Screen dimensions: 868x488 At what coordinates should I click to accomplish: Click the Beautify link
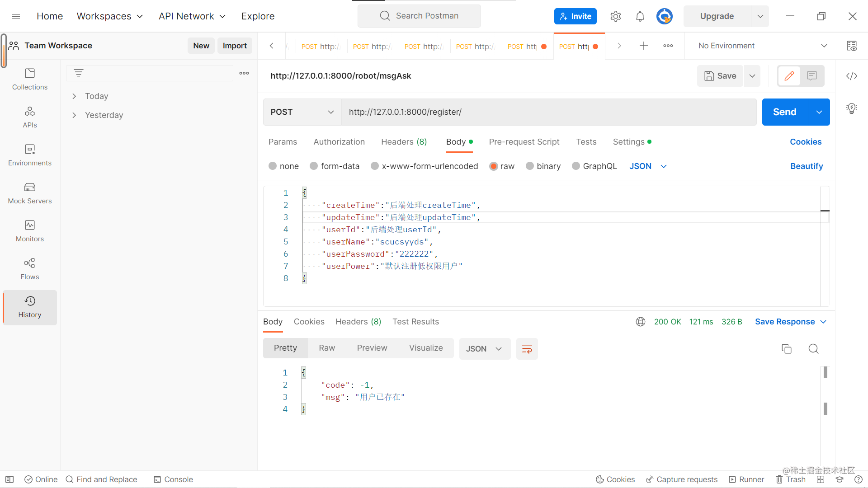pos(806,166)
